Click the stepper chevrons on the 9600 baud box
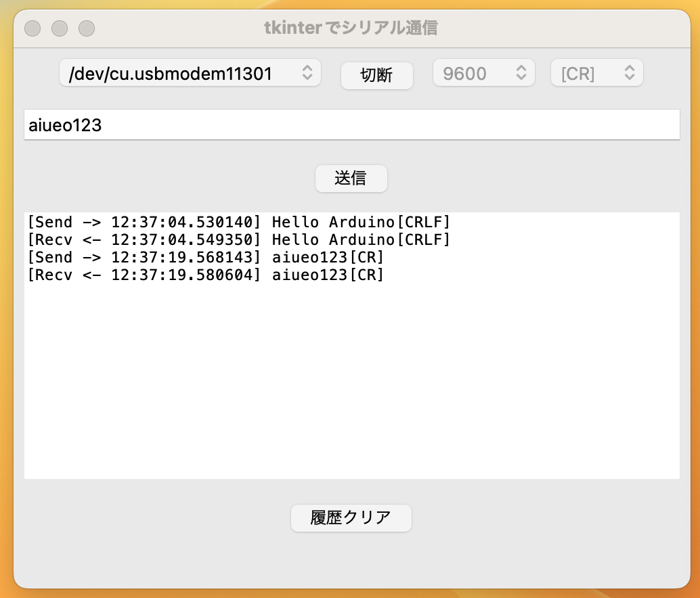This screenshot has height=598, width=700. (x=521, y=72)
